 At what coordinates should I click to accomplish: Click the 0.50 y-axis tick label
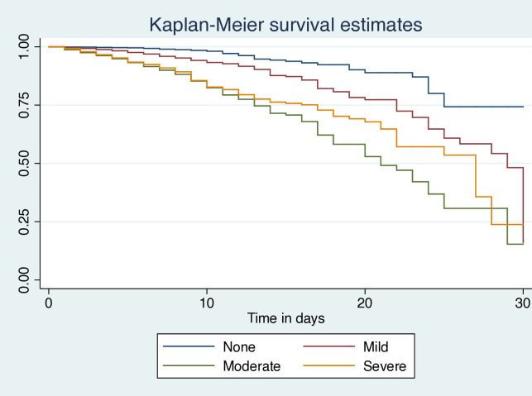pos(24,164)
